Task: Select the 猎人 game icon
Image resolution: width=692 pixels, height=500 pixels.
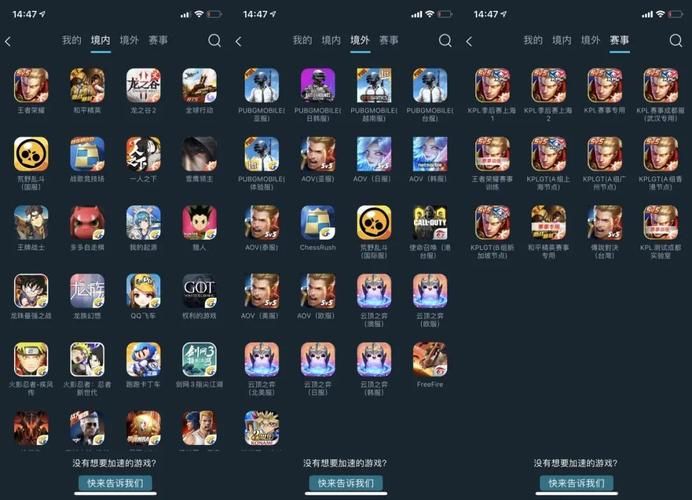Action: tap(199, 222)
